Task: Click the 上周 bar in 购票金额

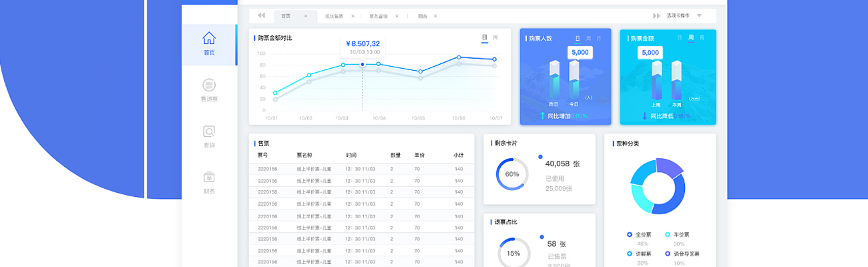Action: (656, 79)
